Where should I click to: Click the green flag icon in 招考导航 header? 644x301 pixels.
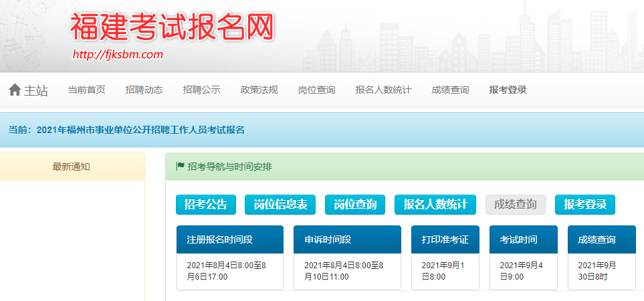(x=181, y=167)
